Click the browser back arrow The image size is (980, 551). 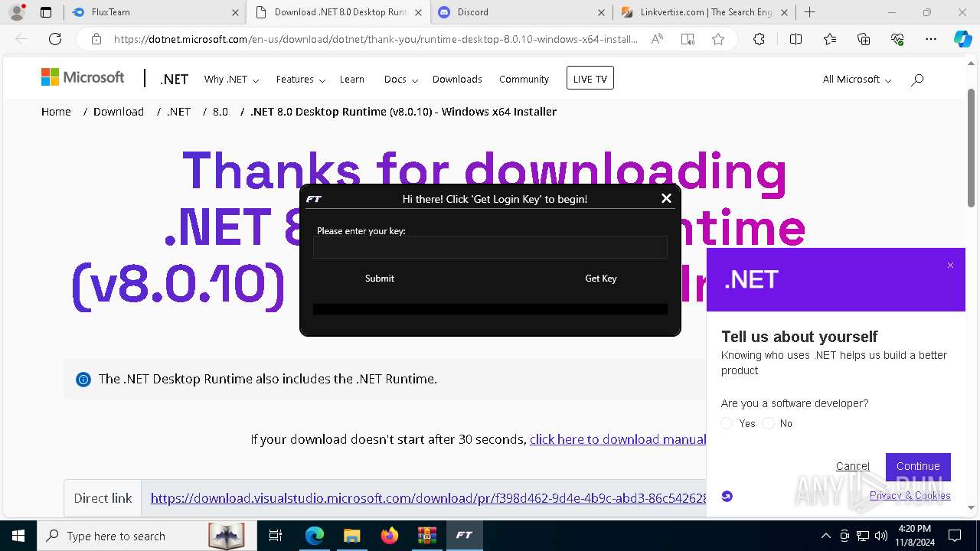point(21,39)
